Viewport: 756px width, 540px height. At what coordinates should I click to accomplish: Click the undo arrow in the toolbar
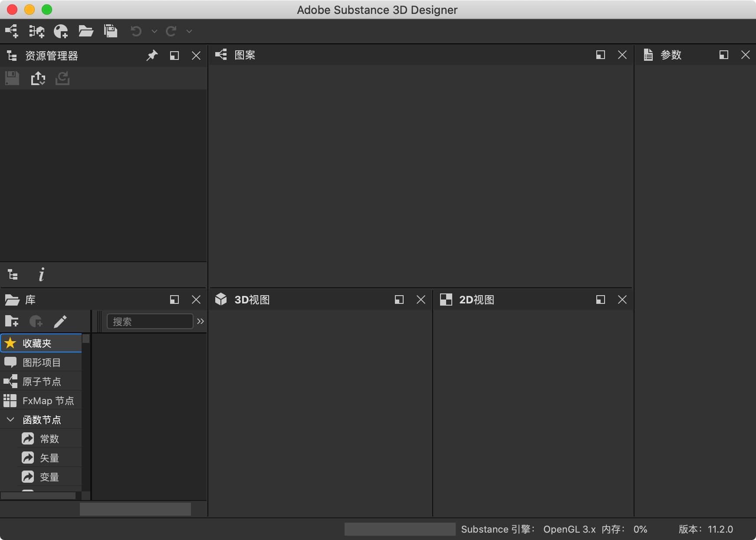tap(136, 31)
